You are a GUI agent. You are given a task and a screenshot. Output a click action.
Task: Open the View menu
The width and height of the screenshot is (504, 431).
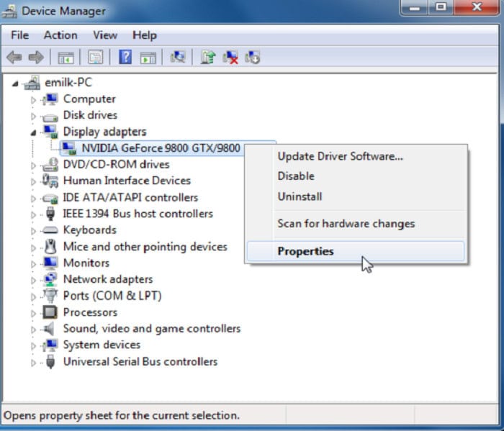(105, 35)
